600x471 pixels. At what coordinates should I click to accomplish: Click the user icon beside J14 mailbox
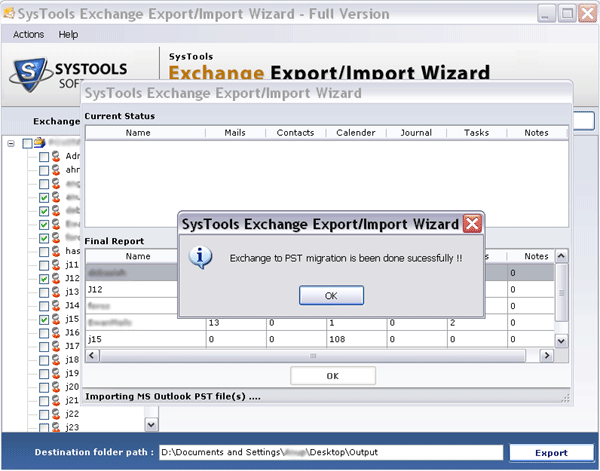[x=56, y=306]
